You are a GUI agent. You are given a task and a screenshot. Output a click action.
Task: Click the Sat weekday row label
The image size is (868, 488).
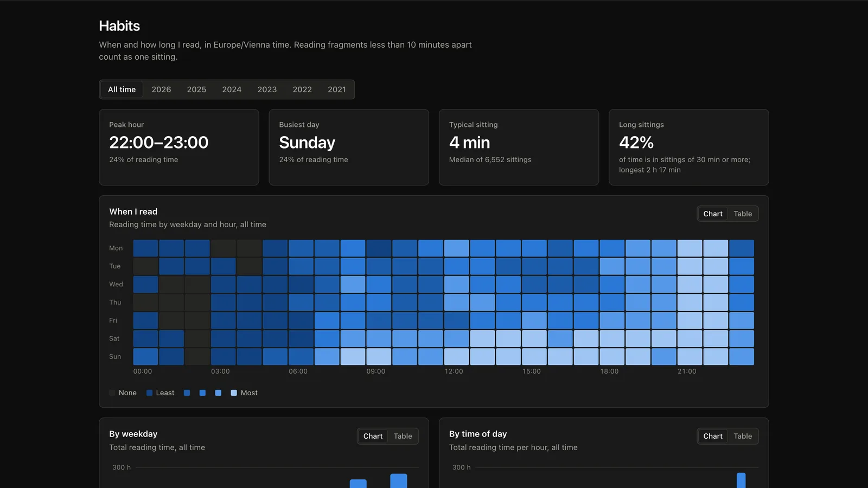coord(114,338)
